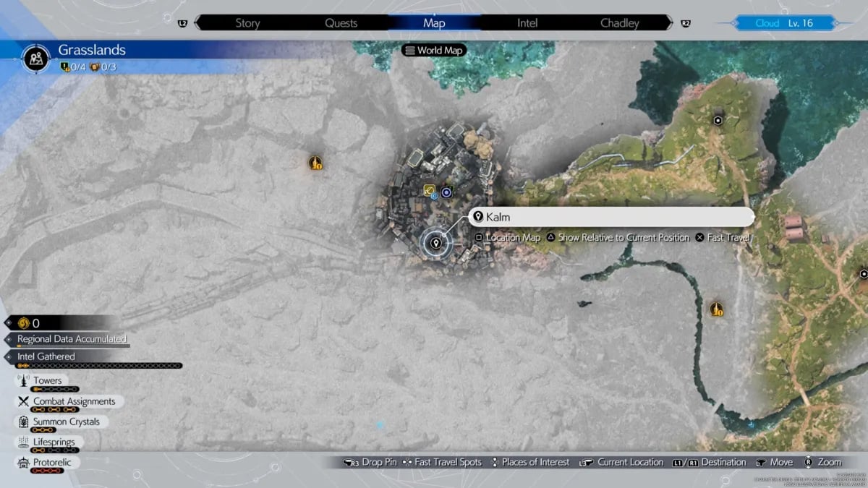Click the gold currency coin icon
Screen dimensions: 868x488
(x=23, y=323)
